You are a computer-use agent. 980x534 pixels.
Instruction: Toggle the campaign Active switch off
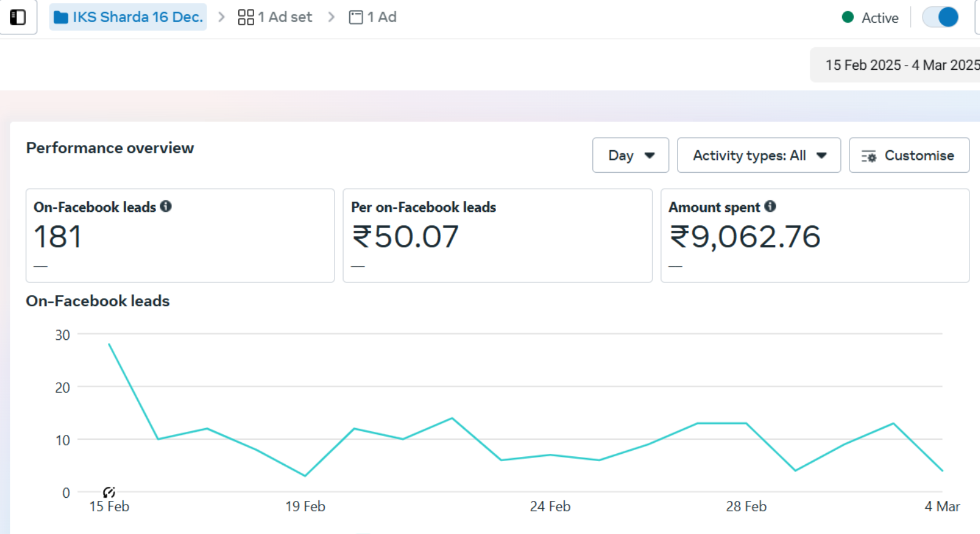click(940, 17)
